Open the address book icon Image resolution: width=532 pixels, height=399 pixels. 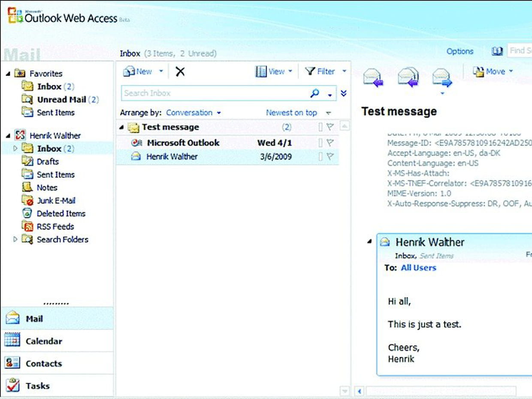coord(497,51)
